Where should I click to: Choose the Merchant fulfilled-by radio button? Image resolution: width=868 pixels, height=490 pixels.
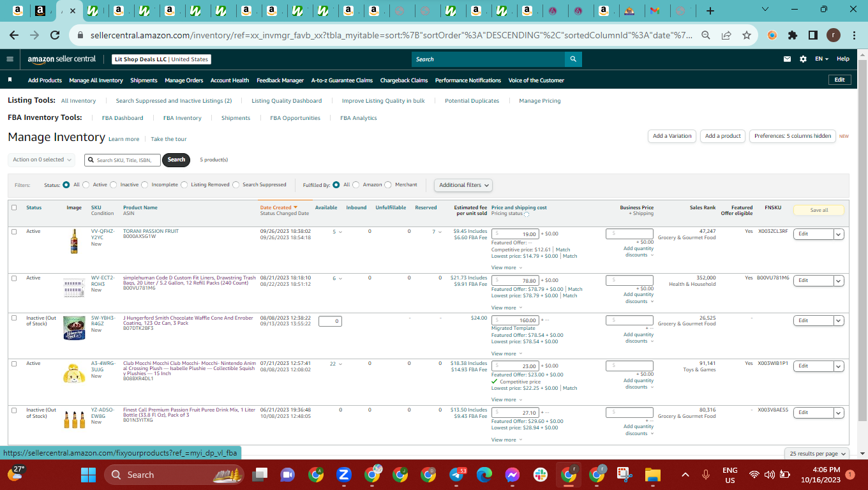point(389,185)
